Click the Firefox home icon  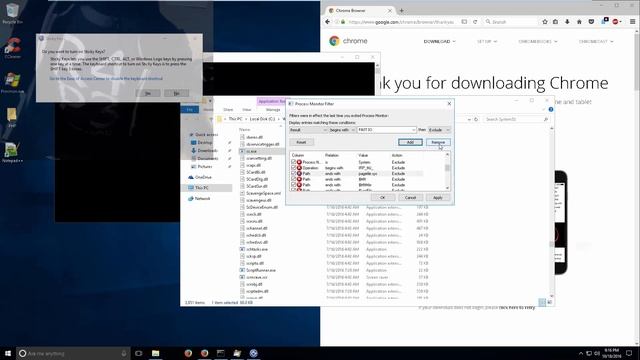tap(579, 22)
